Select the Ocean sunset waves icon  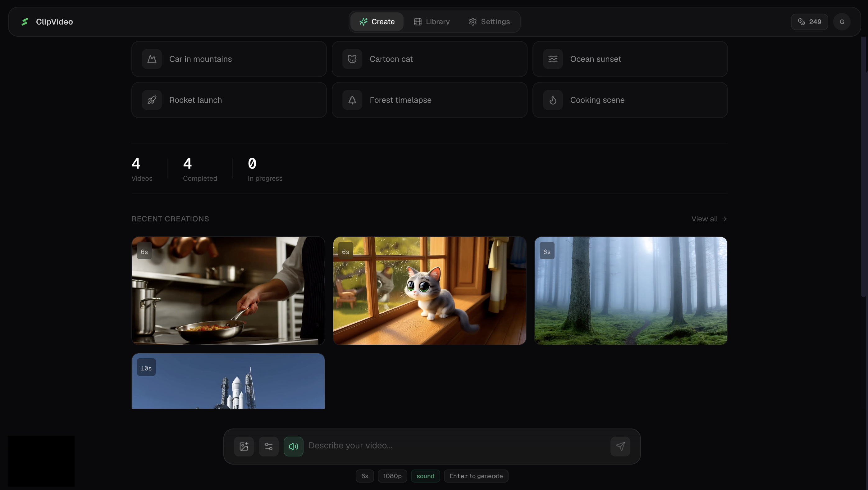point(552,59)
